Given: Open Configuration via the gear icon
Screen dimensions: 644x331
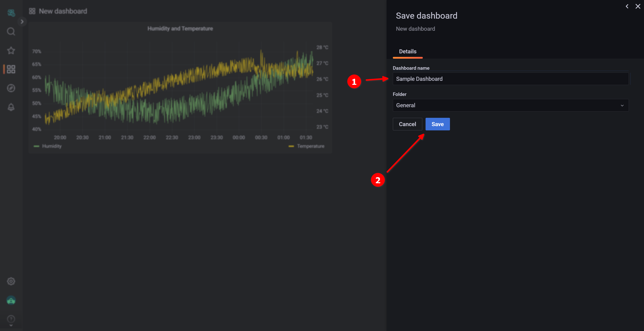Looking at the screenshot, I should click(x=11, y=281).
